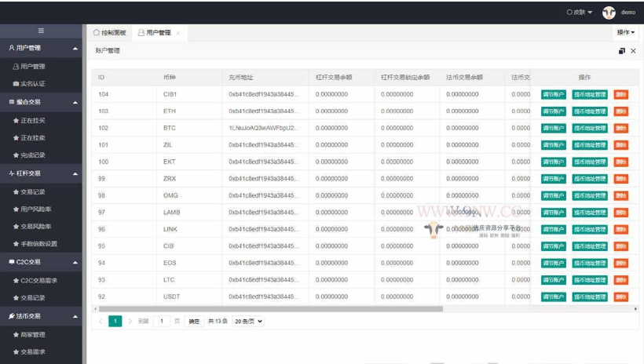Click the previous page arrow in pagination
Viewport: 644px width, 364px height.
pyautogui.click(x=101, y=322)
